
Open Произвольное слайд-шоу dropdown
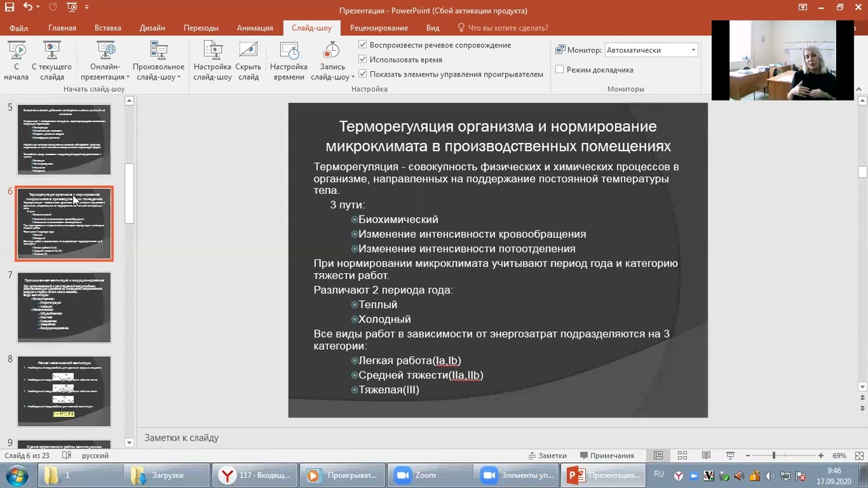159,62
